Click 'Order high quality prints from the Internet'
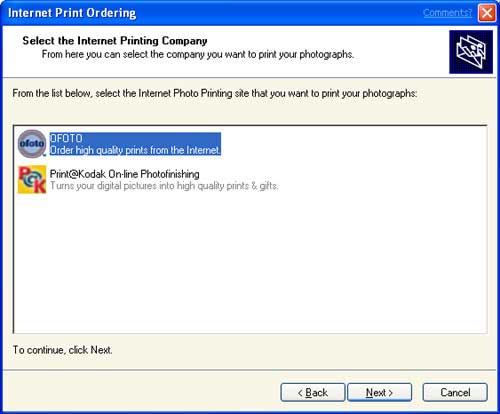The width and height of the screenshot is (500, 414). click(135, 150)
